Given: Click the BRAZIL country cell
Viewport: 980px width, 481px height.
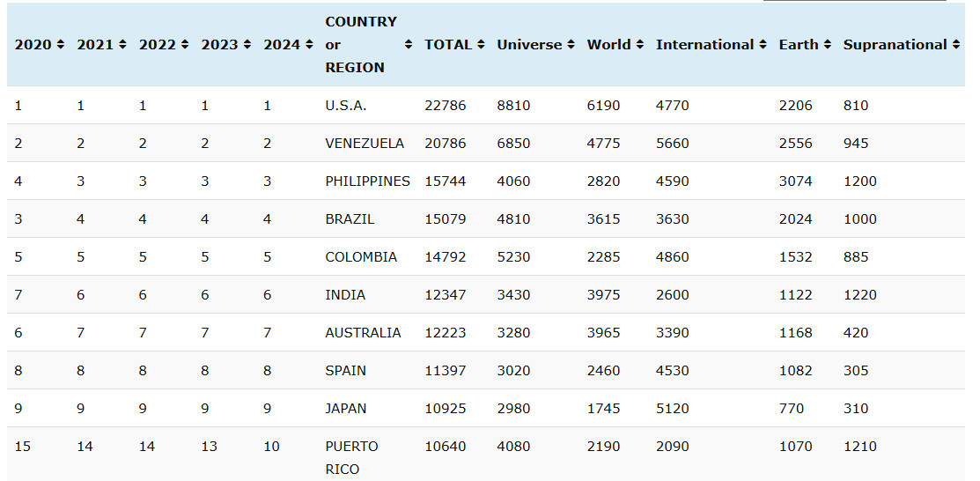Looking at the screenshot, I should [350, 219].
